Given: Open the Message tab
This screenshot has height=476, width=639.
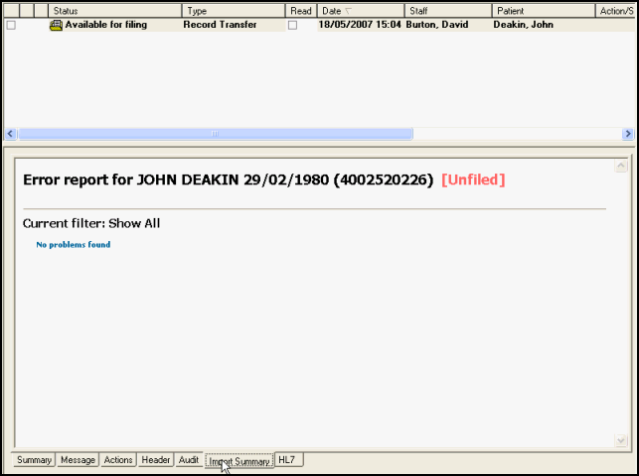Looking at the screenshot, I should tap(77, 460).
